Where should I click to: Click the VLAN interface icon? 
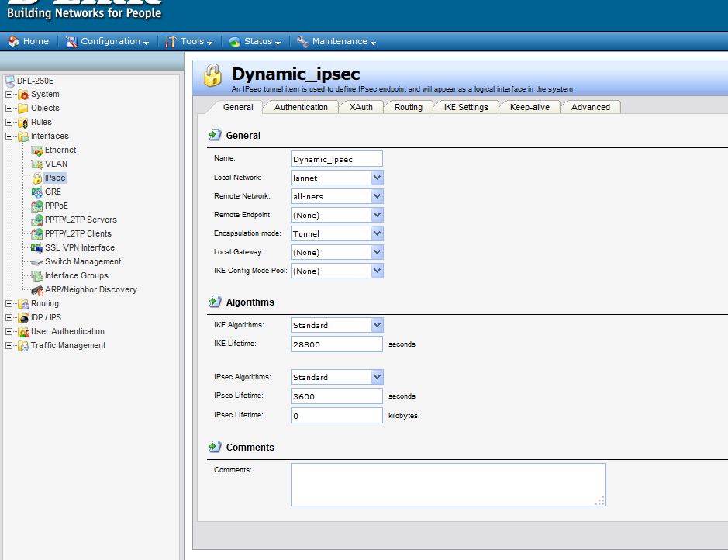(37, 164)
